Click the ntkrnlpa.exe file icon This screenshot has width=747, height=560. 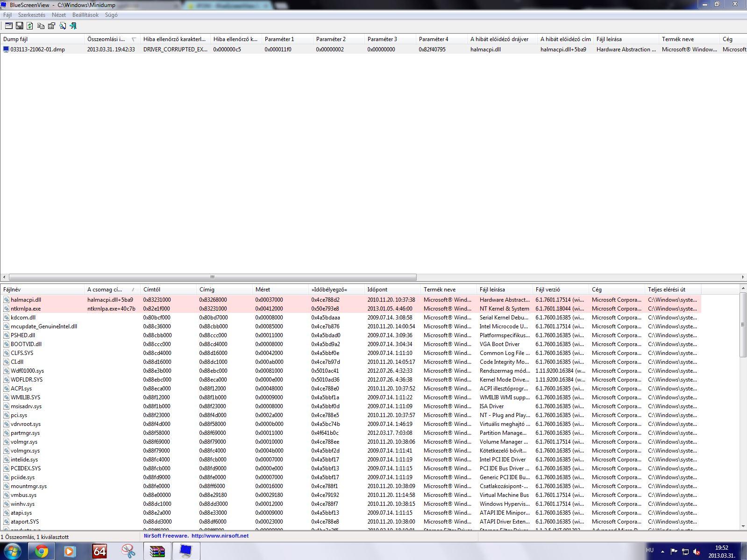(x=6, y=309)
